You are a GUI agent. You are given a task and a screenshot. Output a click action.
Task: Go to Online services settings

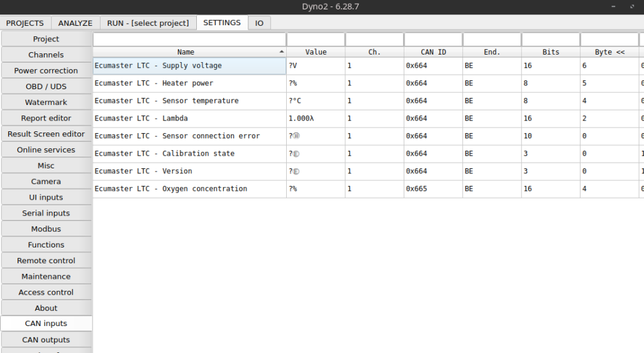coord(46,150)
